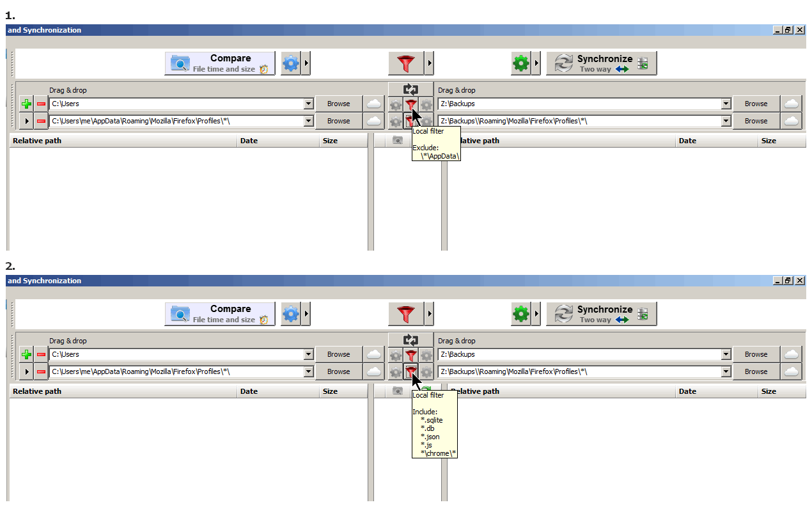Open the global filter funnel in screenshot 1
The width and height of the screenshot is (812, 507).
coord(406,63)
